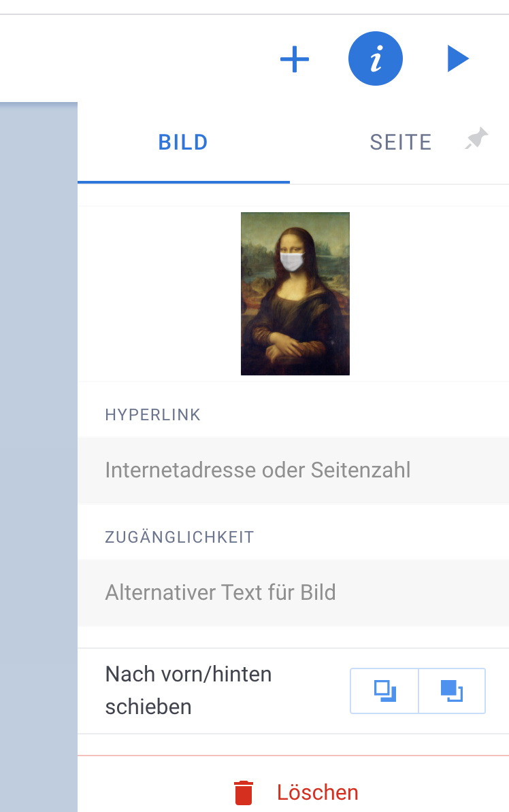Bring image forward using right layer icon

tap(451, 691)
